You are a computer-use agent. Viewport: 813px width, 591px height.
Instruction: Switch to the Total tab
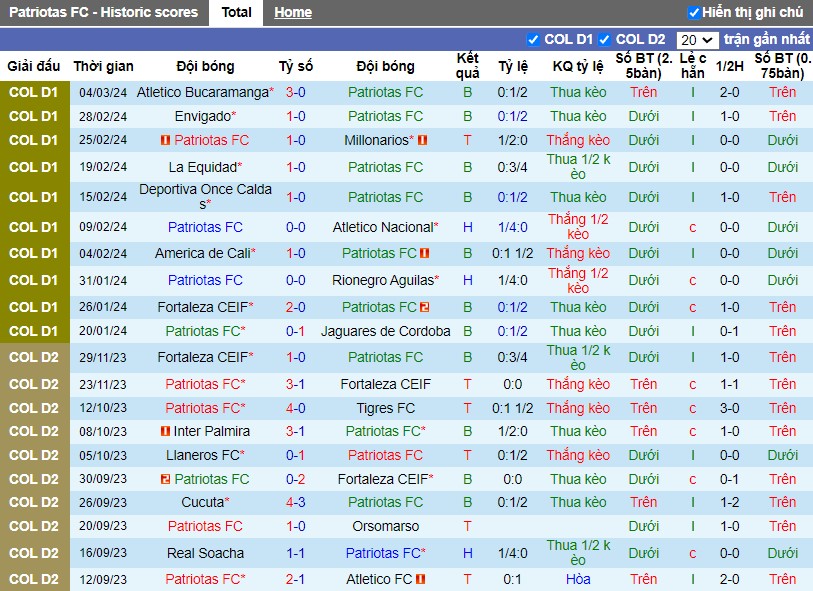pos(236,12)
